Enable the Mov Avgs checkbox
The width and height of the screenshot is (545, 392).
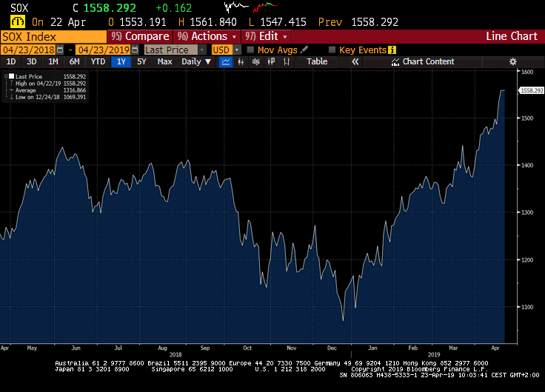[x=250, y=50]
